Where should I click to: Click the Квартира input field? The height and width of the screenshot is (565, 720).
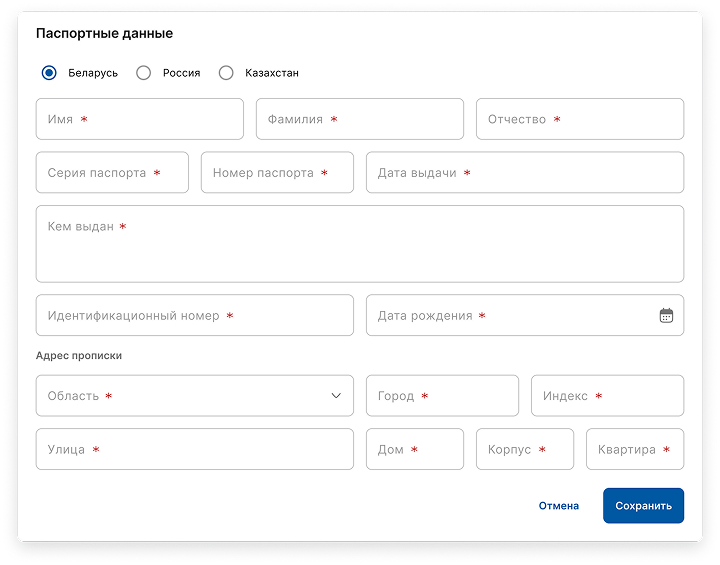(x=635, y=449)
